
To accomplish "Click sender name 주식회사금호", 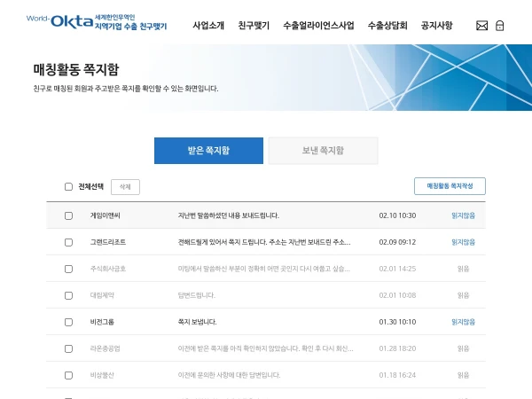I will [x=107, y=269].
